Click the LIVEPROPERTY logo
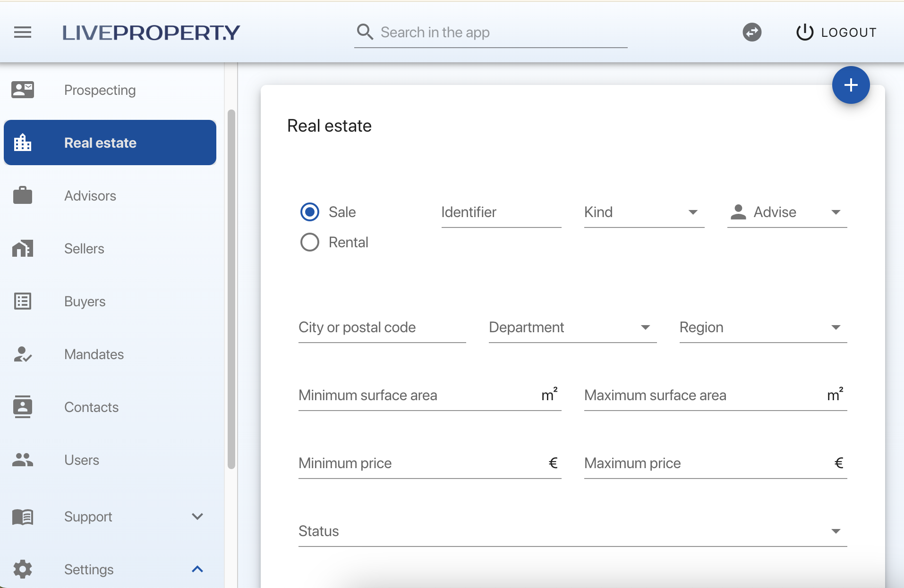904x588 pixels. (x=151, y=33)
